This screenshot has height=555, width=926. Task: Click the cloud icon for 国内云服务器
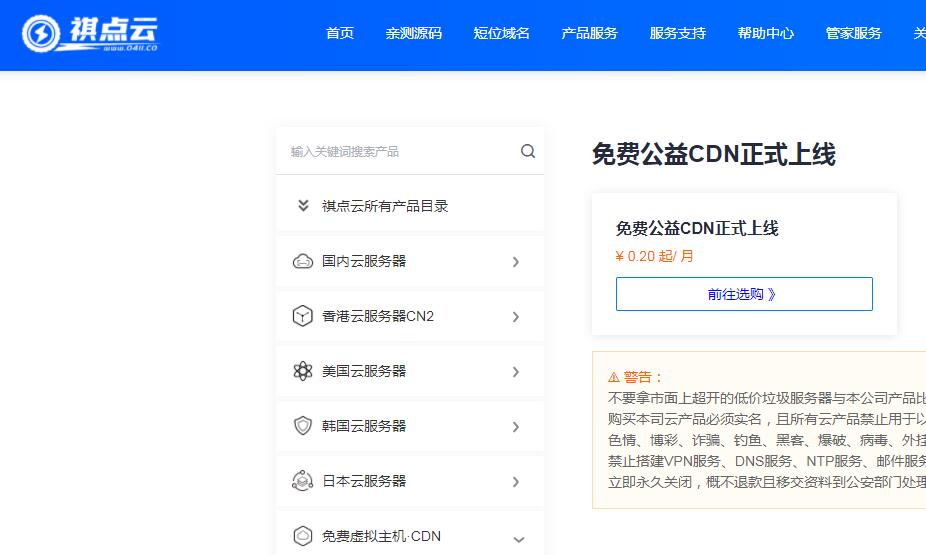pos(303,261)
